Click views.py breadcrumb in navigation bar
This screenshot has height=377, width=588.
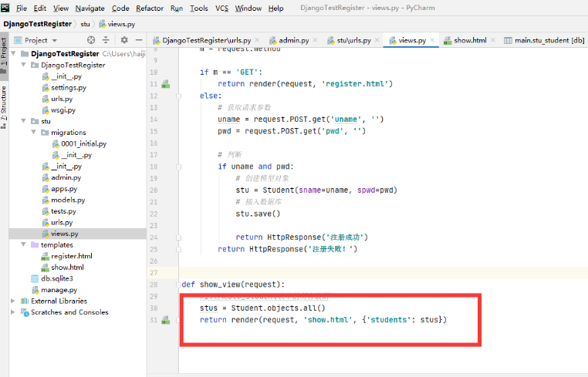(x=117, y=24)
